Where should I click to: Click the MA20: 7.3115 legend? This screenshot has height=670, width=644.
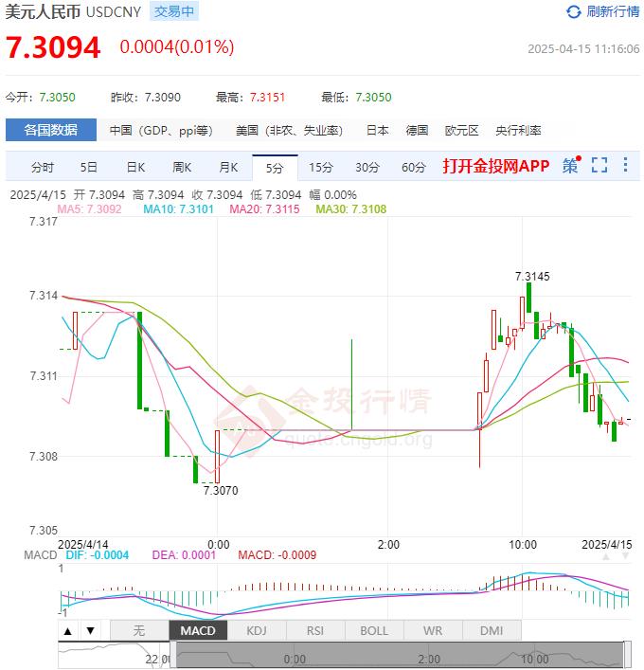[x=264, y=208]
